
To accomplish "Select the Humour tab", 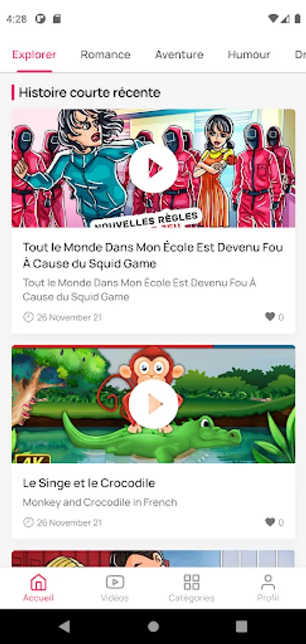I will point(249,54).
